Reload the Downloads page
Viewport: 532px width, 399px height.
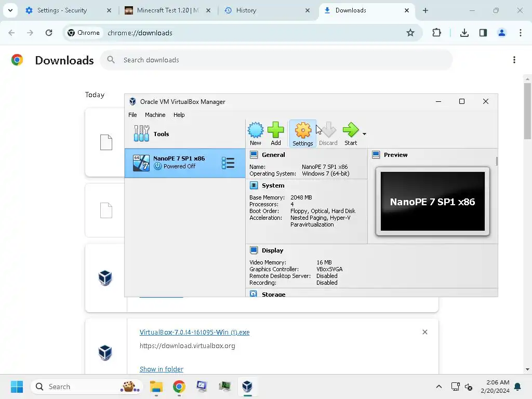pos(49,33)
